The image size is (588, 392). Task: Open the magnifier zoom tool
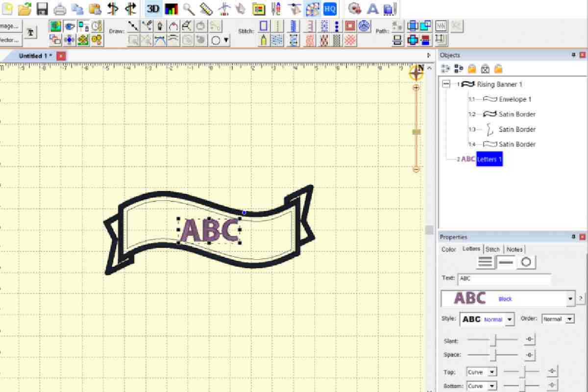pos(189,8)
